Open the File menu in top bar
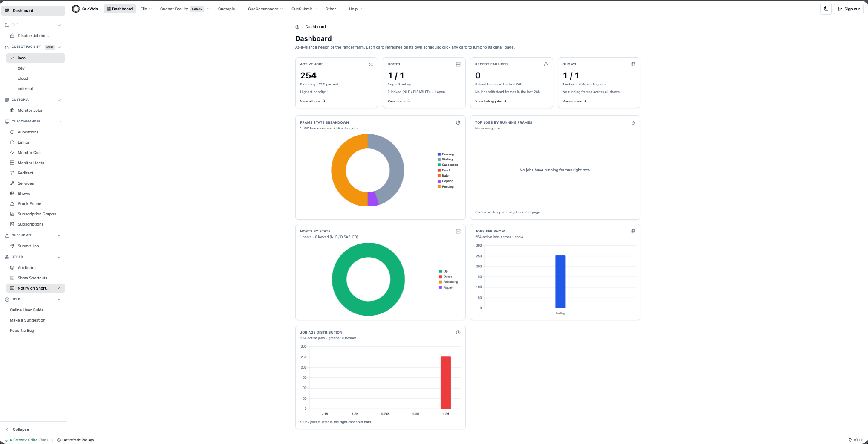Viewport: 868px width, 444px height. coord(146,9)
